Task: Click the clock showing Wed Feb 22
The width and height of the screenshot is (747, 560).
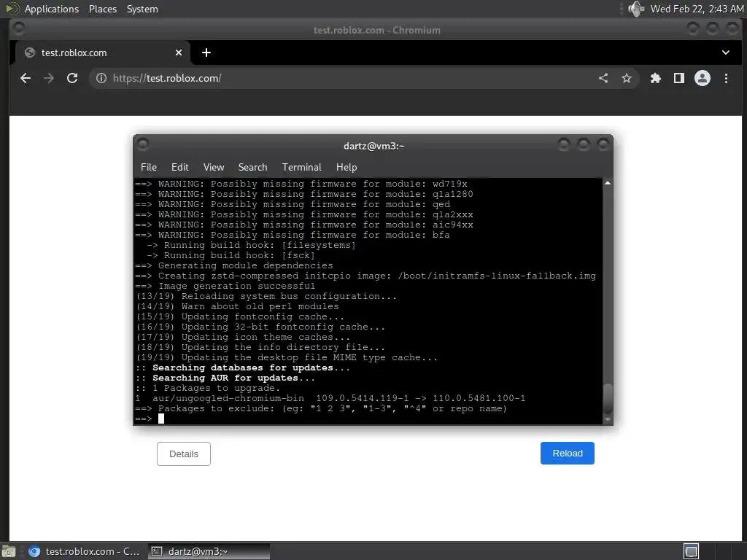Action: 696,9
